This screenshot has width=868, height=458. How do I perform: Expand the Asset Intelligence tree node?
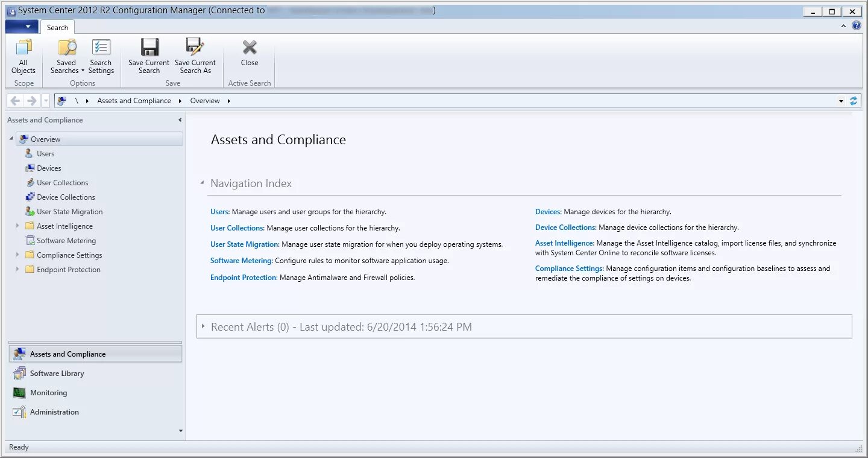17,226
